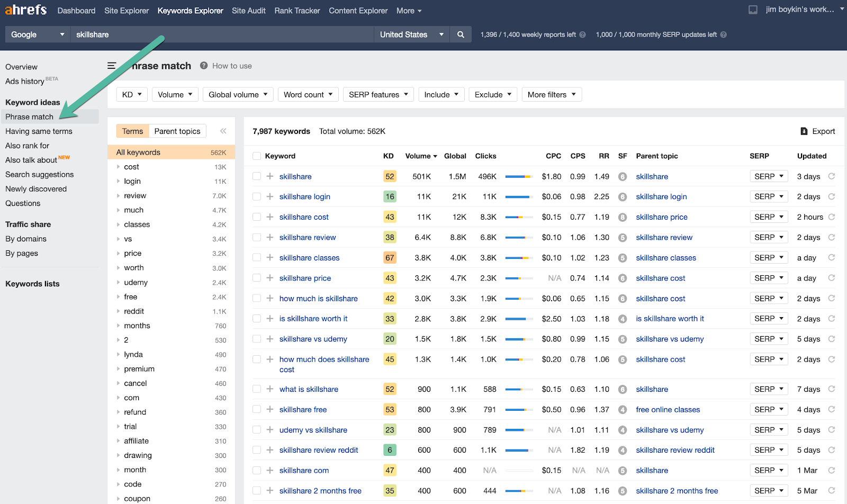
Task: Check the skillshare 2 months free checkbox
Action: [257, 491]
